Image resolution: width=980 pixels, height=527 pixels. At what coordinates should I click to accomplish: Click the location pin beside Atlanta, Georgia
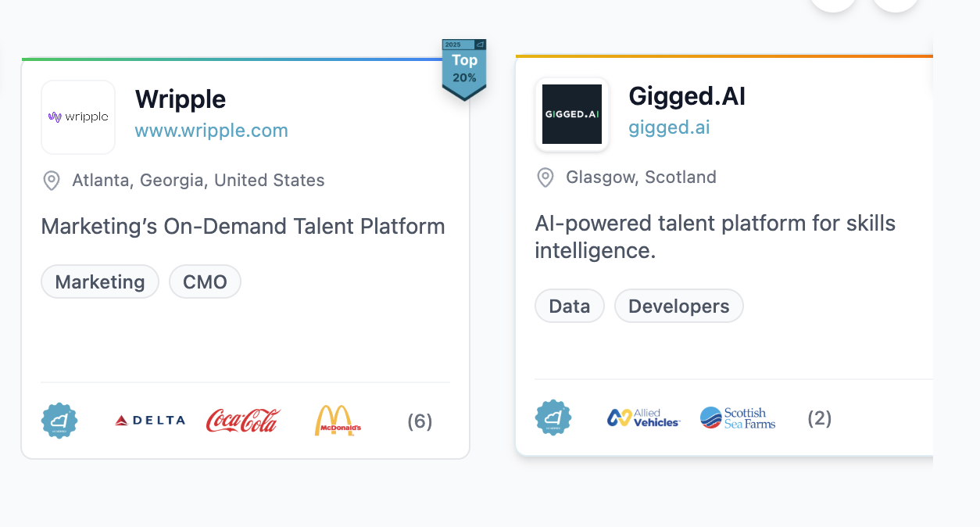point(52,181)
